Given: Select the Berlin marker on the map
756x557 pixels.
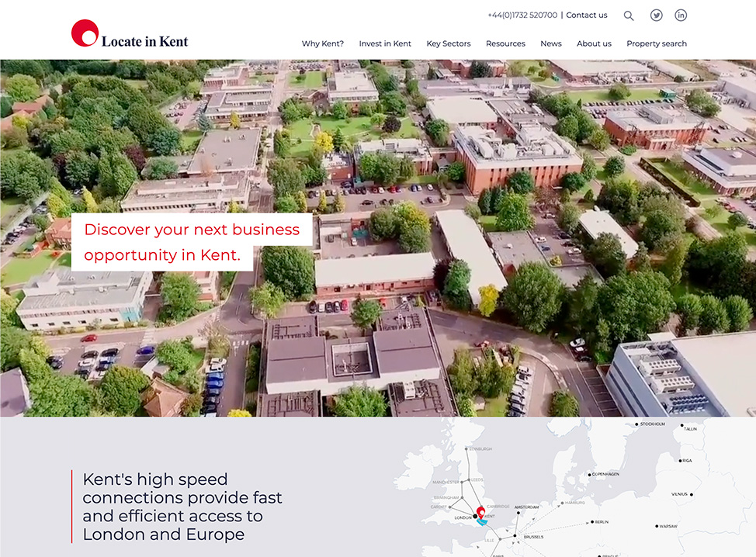Looking at the screenshot, I should pos(592,522).
